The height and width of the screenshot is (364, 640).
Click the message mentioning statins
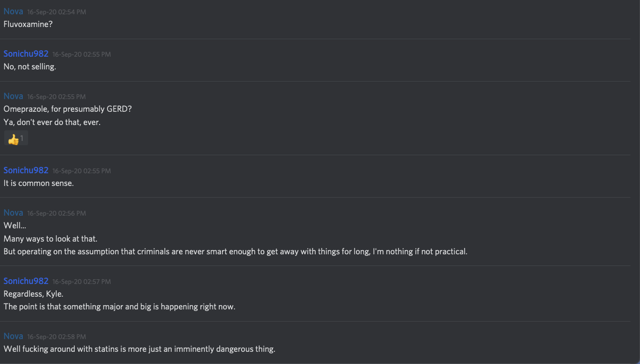(139, 349)
